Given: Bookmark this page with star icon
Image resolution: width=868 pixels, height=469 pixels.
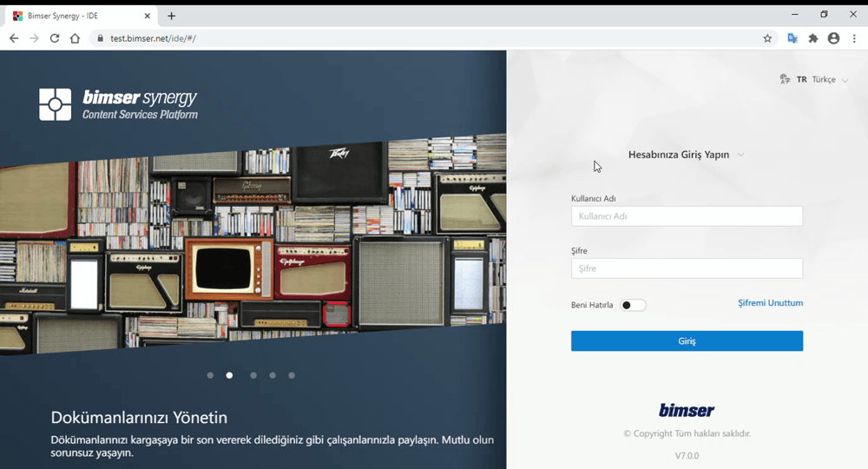Looking at the screenshot, I should 767,38.
